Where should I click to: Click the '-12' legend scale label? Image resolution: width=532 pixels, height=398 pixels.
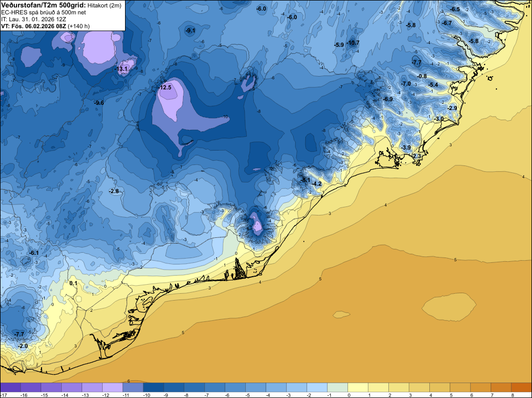tap(105, 395)
